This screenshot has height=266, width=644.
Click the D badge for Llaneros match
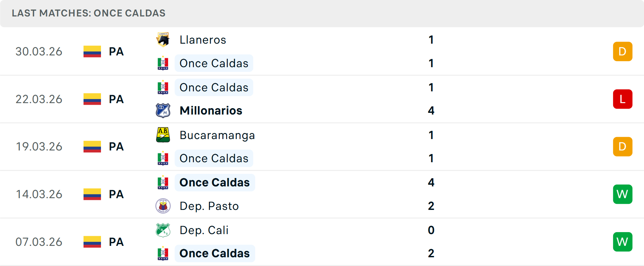(x=623, y=51)
